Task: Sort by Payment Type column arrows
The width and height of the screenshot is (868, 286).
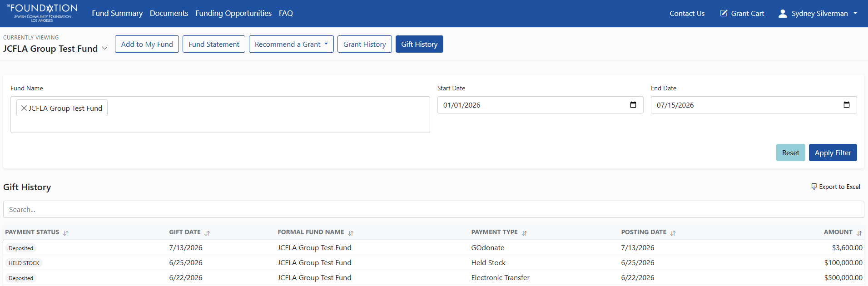Action: [x=524, y=233]
